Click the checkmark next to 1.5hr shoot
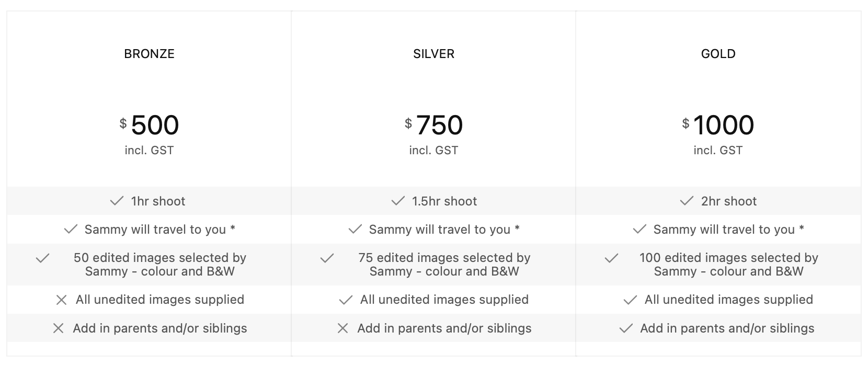 pos(398,201)
